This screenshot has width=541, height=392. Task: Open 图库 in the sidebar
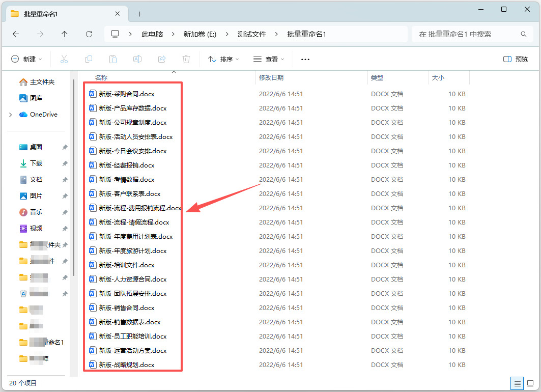tap(31, 98)
